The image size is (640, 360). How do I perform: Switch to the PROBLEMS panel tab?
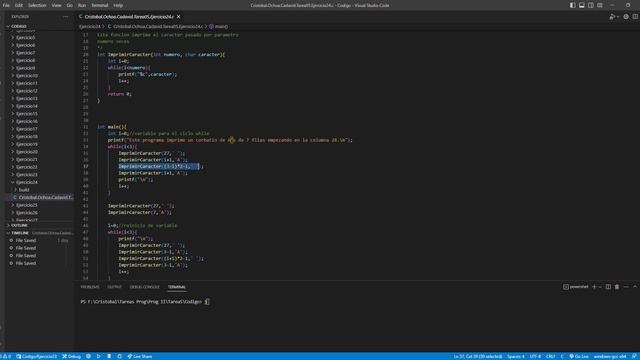90,287
